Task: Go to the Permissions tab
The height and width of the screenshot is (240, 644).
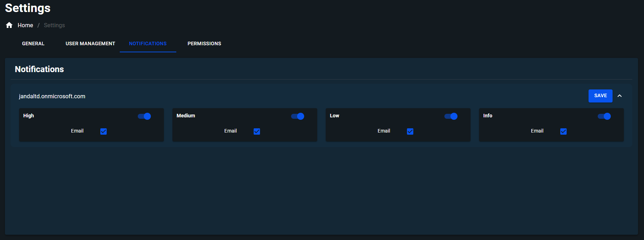Action: [x=204, y=43]
